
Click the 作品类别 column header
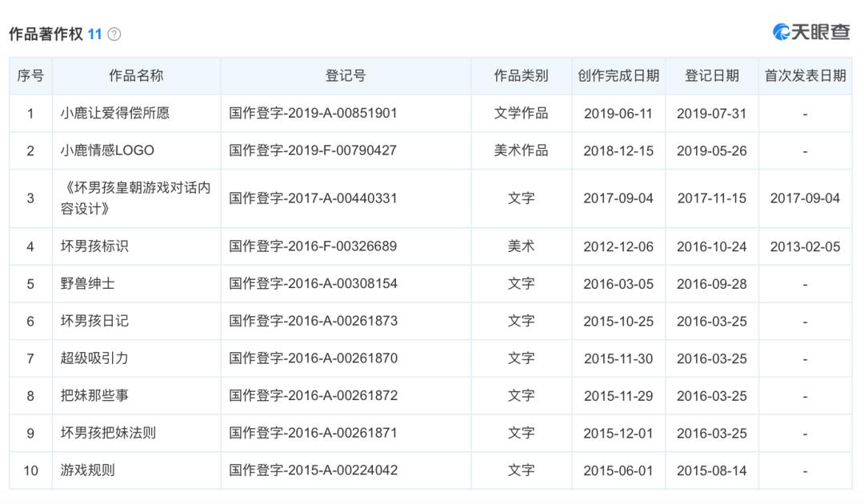[x=521, y=76]
